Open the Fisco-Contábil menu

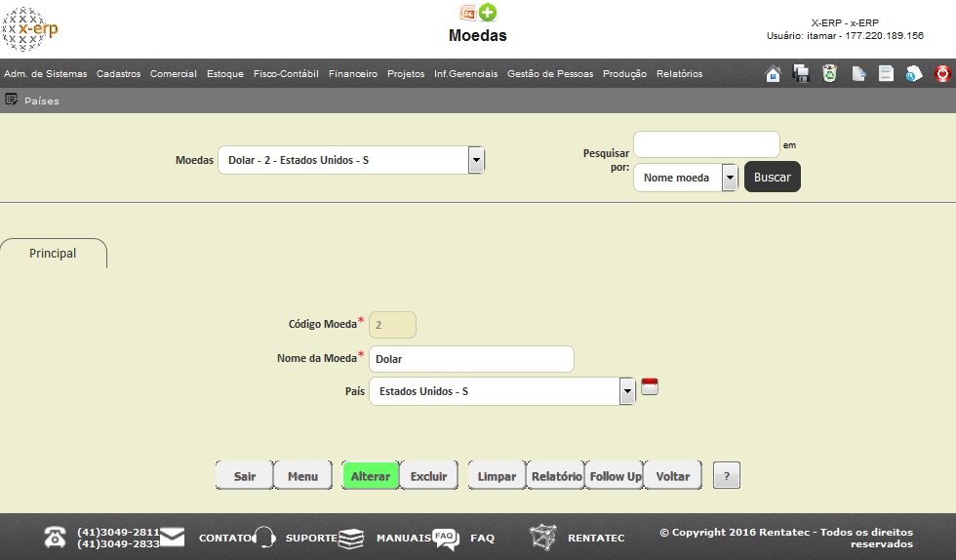click(286, 74)
